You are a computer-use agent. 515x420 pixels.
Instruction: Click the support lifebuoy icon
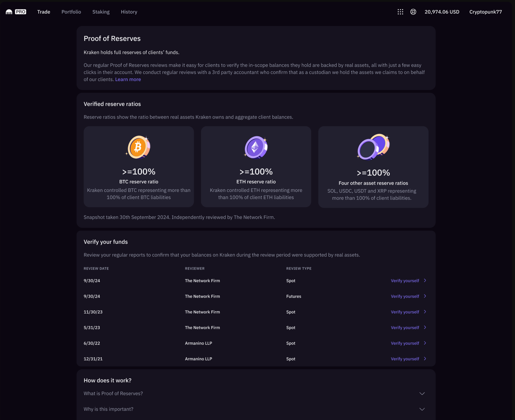(x=413, y=12)
